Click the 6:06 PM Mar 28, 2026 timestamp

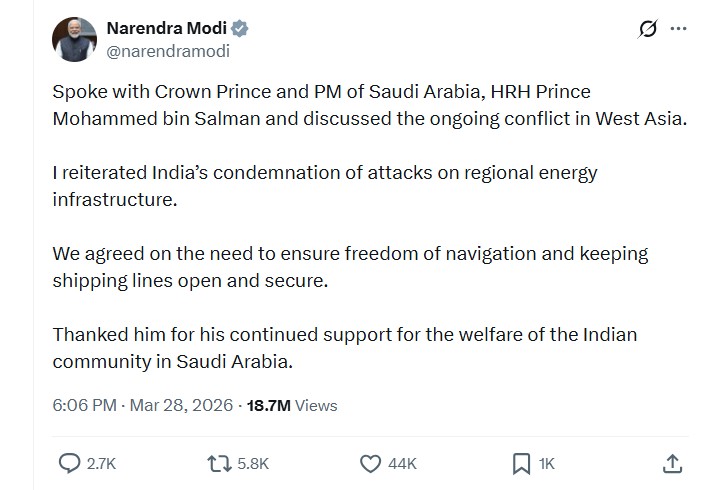pyautogui.click(x=143, y=405)
